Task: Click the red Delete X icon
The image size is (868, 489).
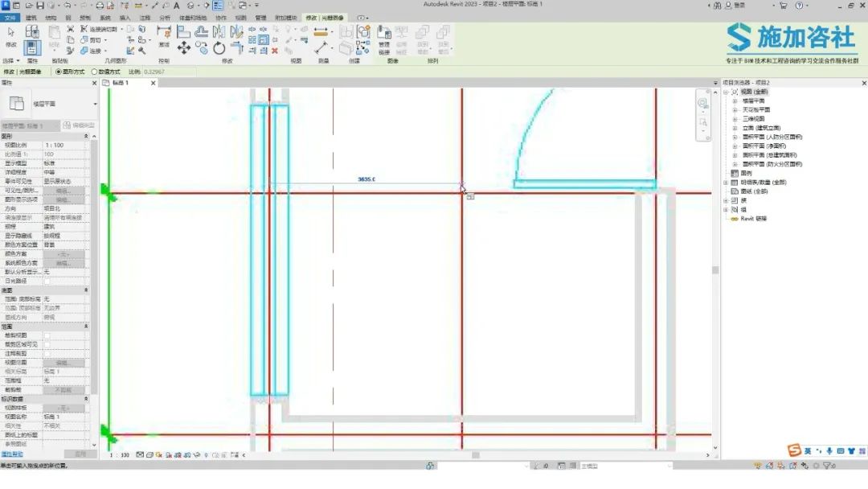Action: tap(275, 51)
